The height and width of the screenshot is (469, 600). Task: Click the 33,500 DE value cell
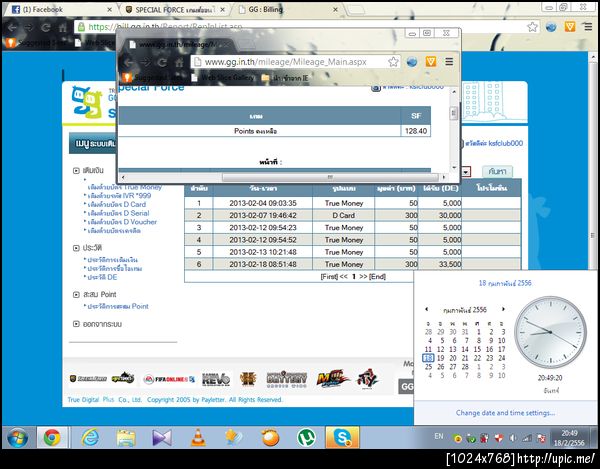point(440,264)
